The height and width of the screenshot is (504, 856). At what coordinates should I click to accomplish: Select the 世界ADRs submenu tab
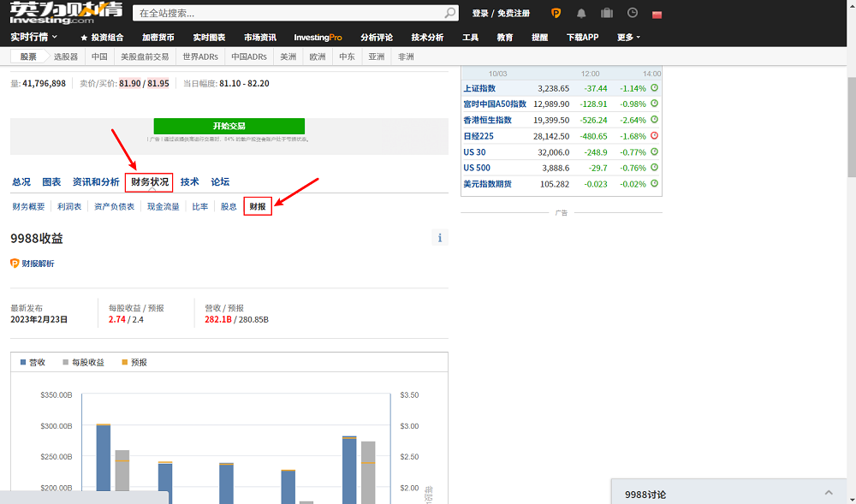click(200, 56)
